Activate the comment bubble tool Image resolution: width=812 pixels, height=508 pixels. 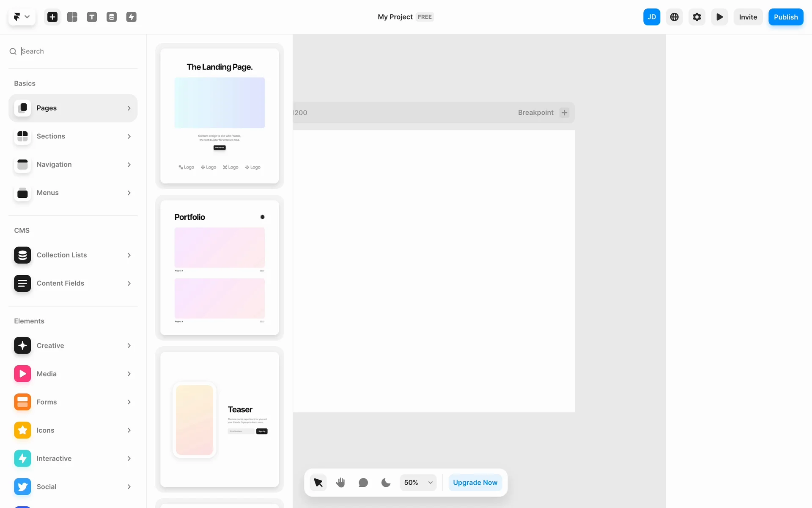[x=363, y=483]
